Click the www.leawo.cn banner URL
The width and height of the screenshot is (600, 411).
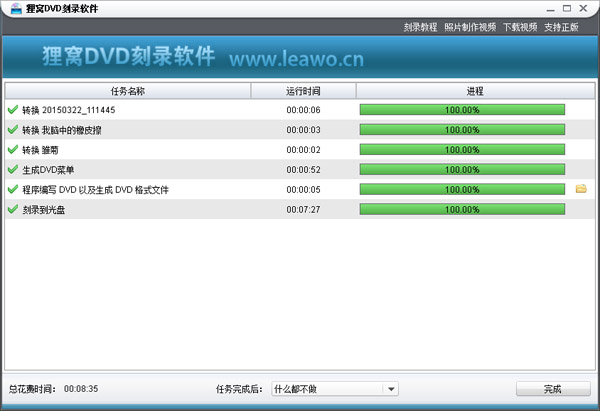297,59
